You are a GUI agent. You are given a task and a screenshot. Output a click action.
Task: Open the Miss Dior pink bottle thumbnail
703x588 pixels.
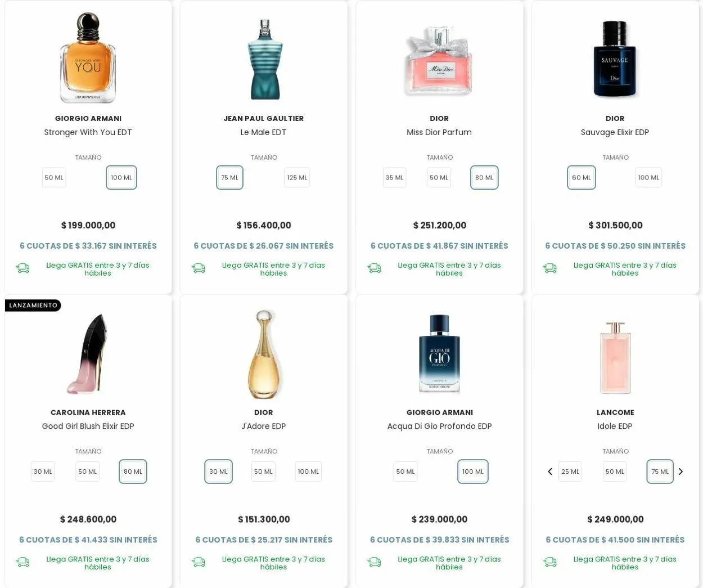[x=439, y=60]
